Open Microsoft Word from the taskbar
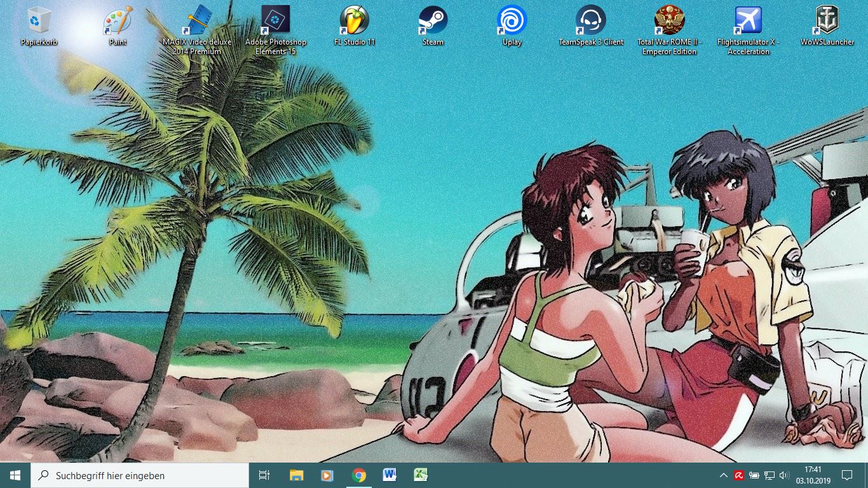 coord(390,475)
